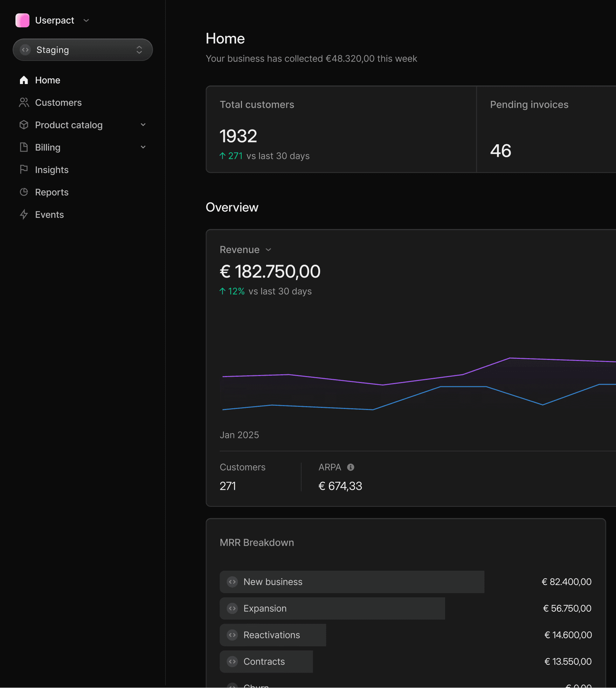Click the Insights flag icon
Image resolution: width=616 pixels, height=688 pixels.
coord(24,170)
